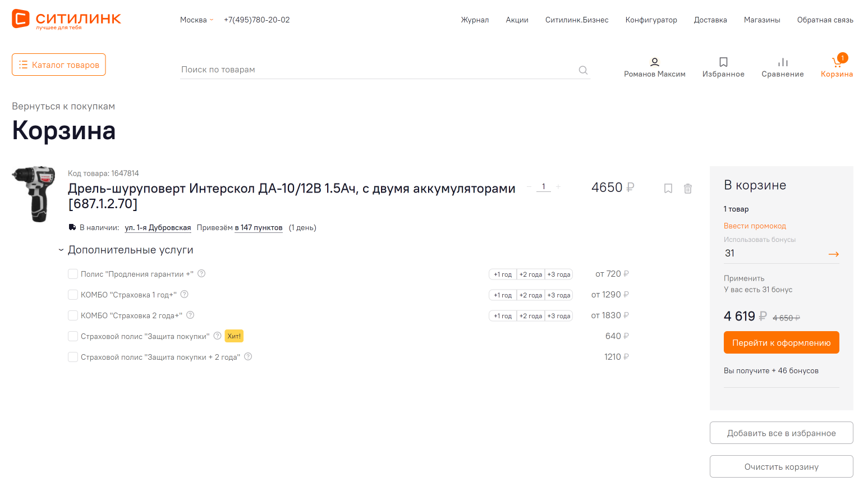Increase drill quantity with plus

point(558,187)
